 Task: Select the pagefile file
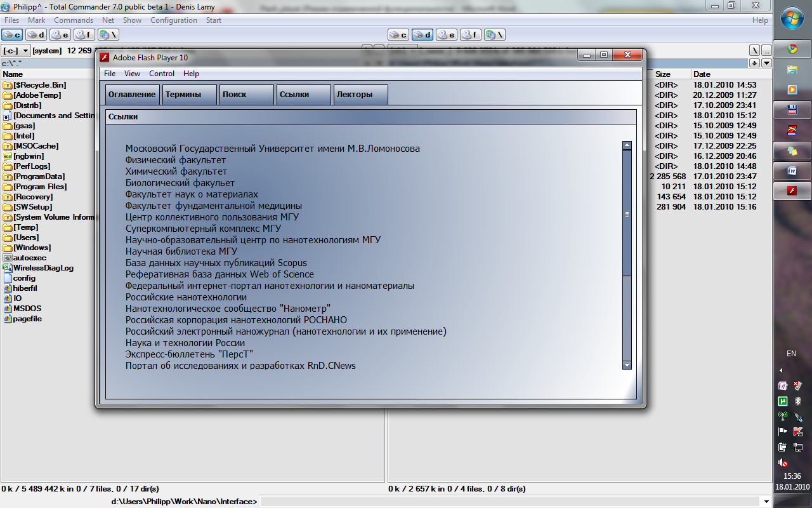[22, 319]
